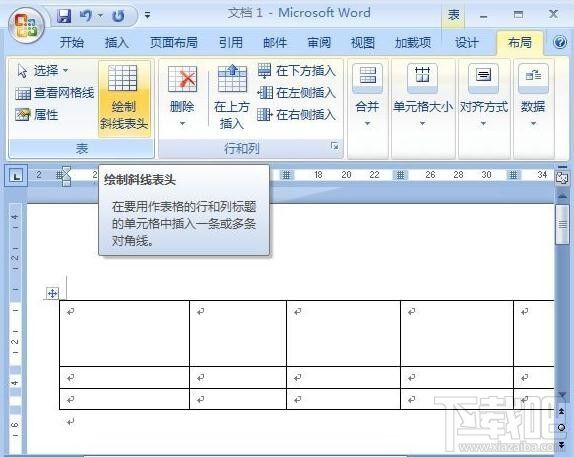Viewport: 574px width, 457px height.
Task: Open undo history dropdown arrow
Action: point(100,16)
